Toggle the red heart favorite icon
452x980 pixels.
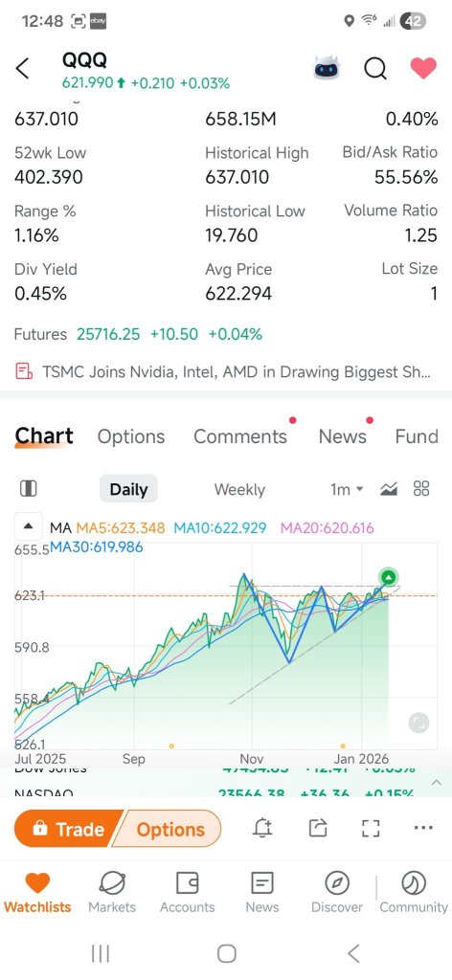[x=423, y=68]
